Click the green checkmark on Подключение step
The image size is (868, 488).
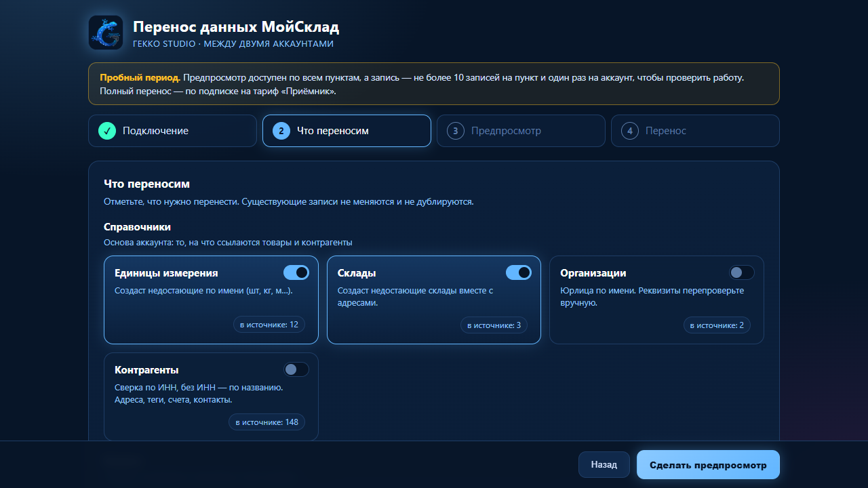pyautogui.click(x=107, y=131)
